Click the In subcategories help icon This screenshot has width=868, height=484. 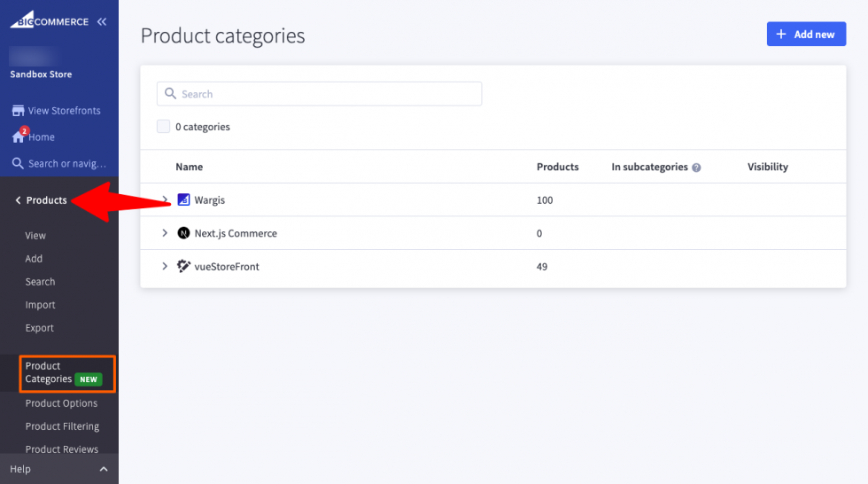696,168
